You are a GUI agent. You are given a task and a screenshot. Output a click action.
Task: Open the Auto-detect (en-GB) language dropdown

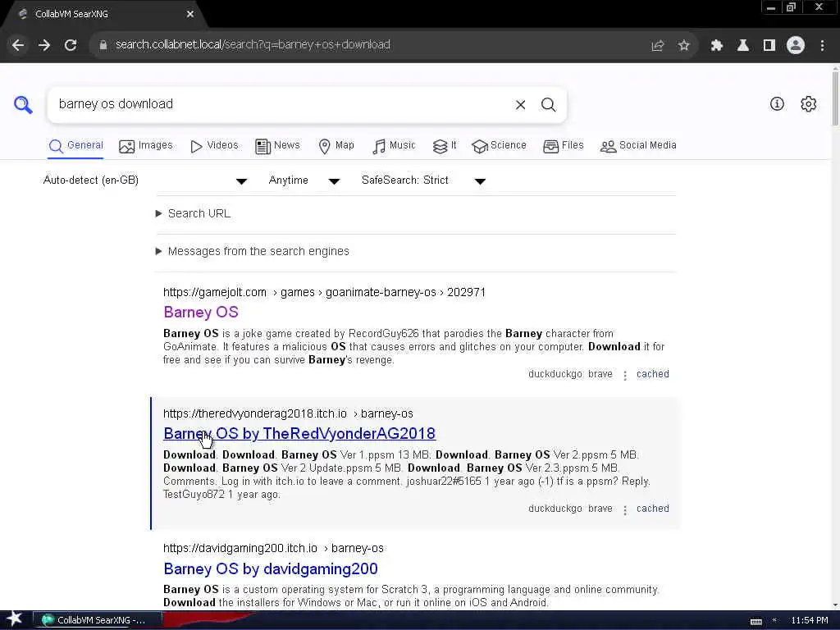[144, 180]
